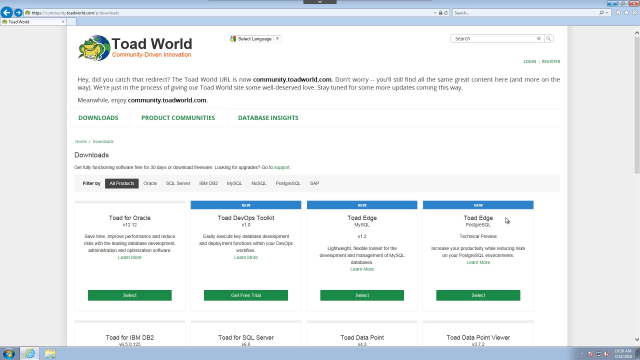Image resolution: width=640 pixels, height=360 pixels.
Task: Click the browser Forward arrow button
Action: [x=18, y=13]
